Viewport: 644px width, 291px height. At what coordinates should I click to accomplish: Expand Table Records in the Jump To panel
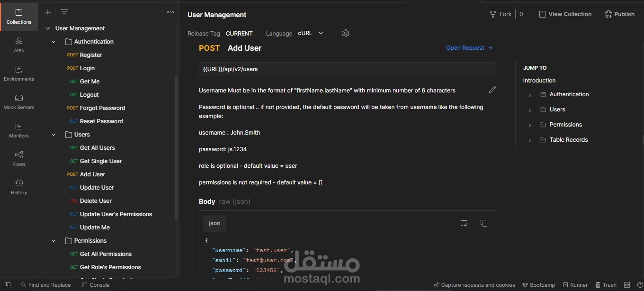click(x=529, y=140)
